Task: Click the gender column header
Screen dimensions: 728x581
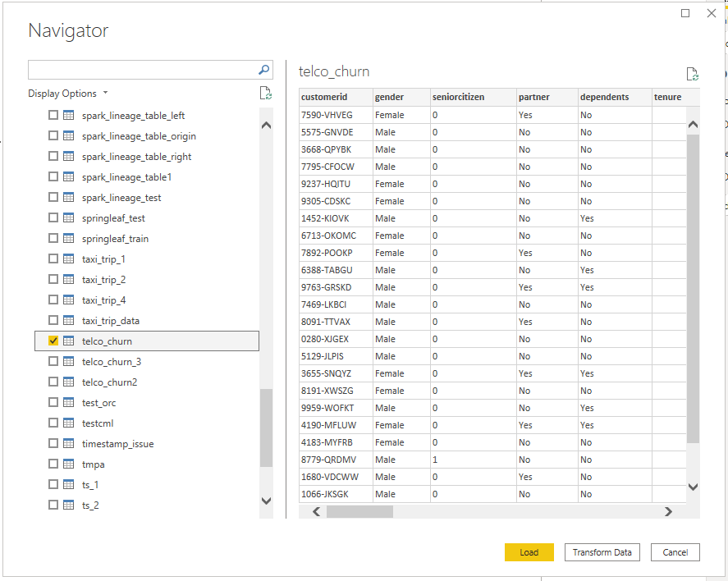Action: [401, 97]
